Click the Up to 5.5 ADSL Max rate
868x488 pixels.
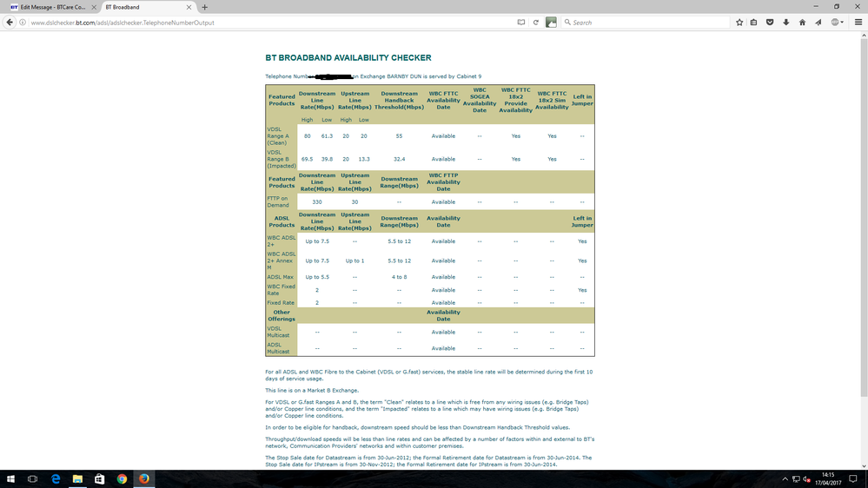tap(317, 277)
